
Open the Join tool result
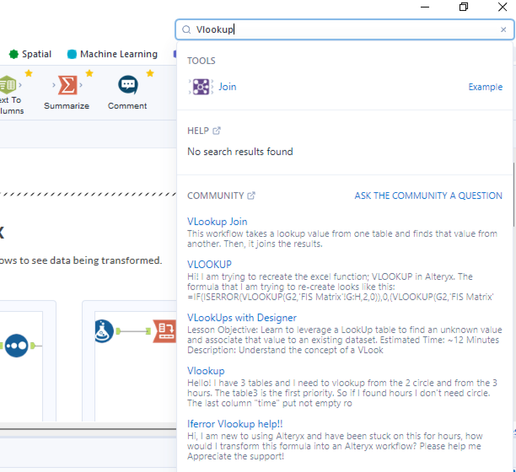click(227, 87)
